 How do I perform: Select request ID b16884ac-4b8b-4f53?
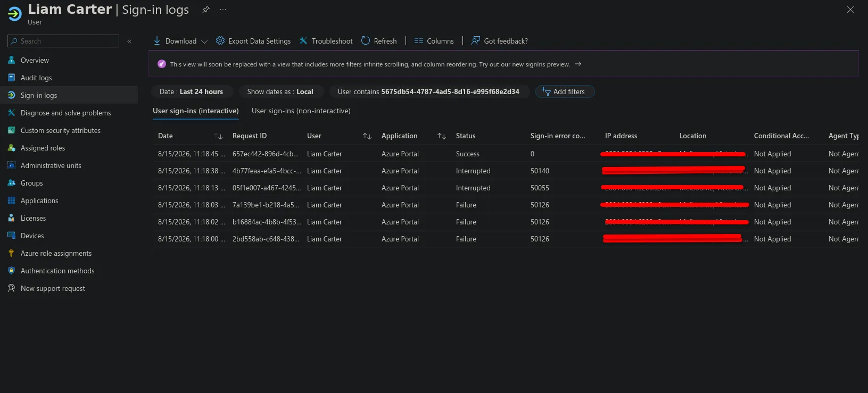(267, 222)
